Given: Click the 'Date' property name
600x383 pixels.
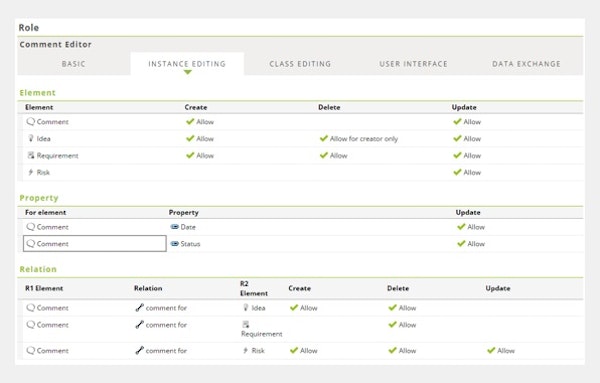Looking at the screenshot, I should pos(188,227).
